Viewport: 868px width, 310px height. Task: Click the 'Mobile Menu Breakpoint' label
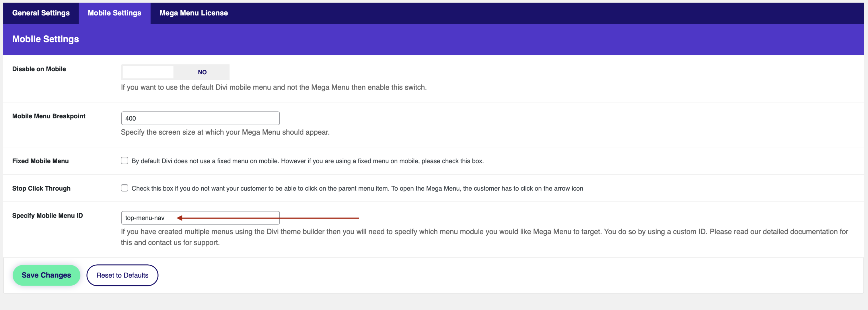click(x=49, y=116)
